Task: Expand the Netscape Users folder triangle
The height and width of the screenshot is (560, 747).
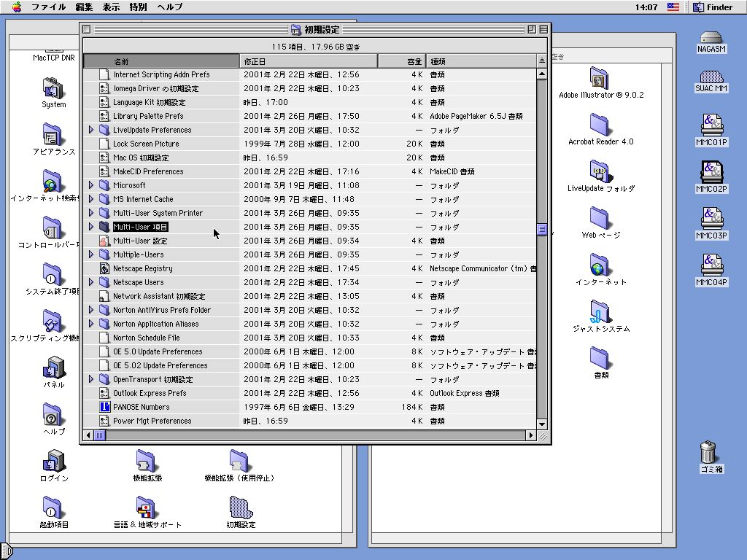Action: click(91, 282)
